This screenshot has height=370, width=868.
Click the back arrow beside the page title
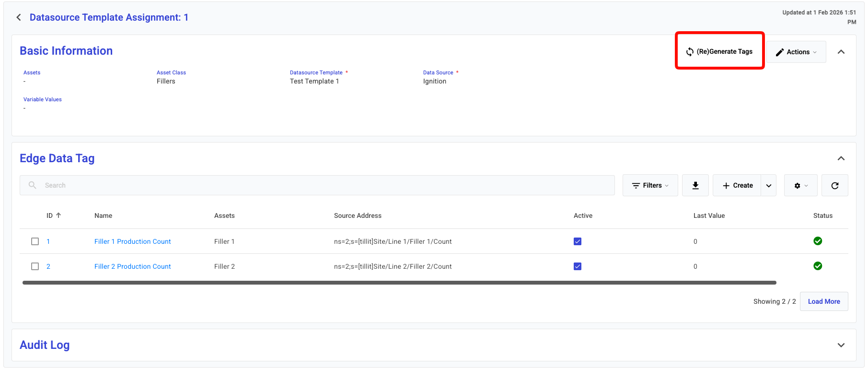coord(19,17)
